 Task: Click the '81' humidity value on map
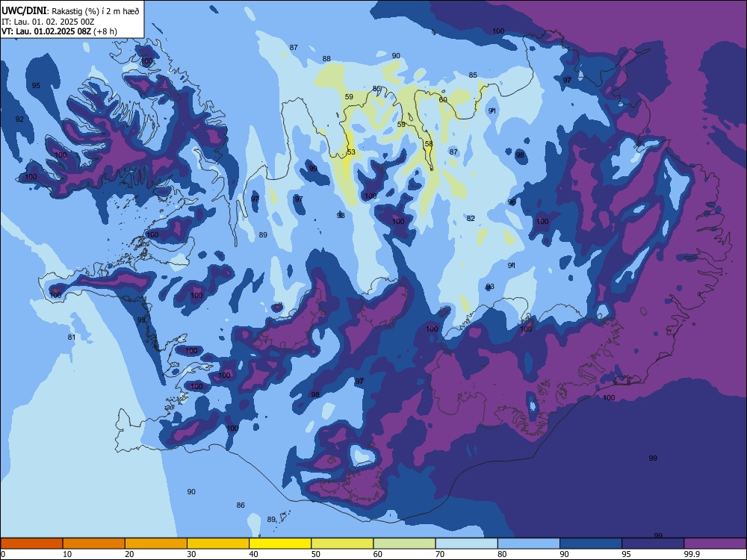point(72,337)
